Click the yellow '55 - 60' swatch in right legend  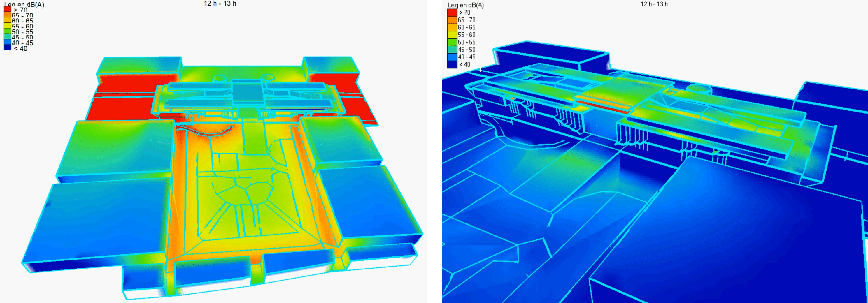(452, 35)
